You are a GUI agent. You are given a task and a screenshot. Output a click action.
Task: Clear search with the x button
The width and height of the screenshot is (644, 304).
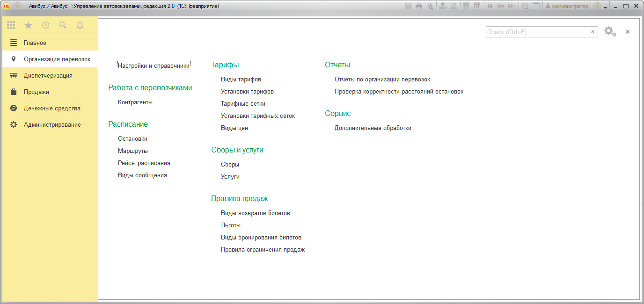[x=593, y=32]
